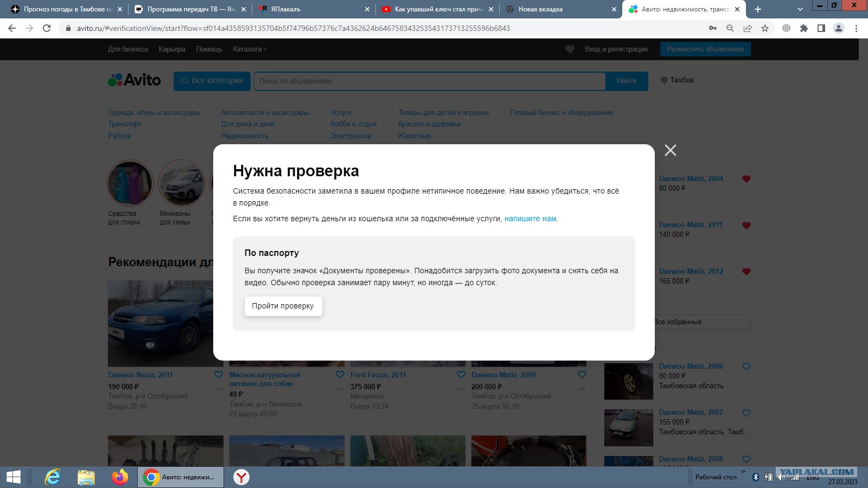Expand the Chrome tab search chevron
868x488 pixels.
click(x=800, y=9)
